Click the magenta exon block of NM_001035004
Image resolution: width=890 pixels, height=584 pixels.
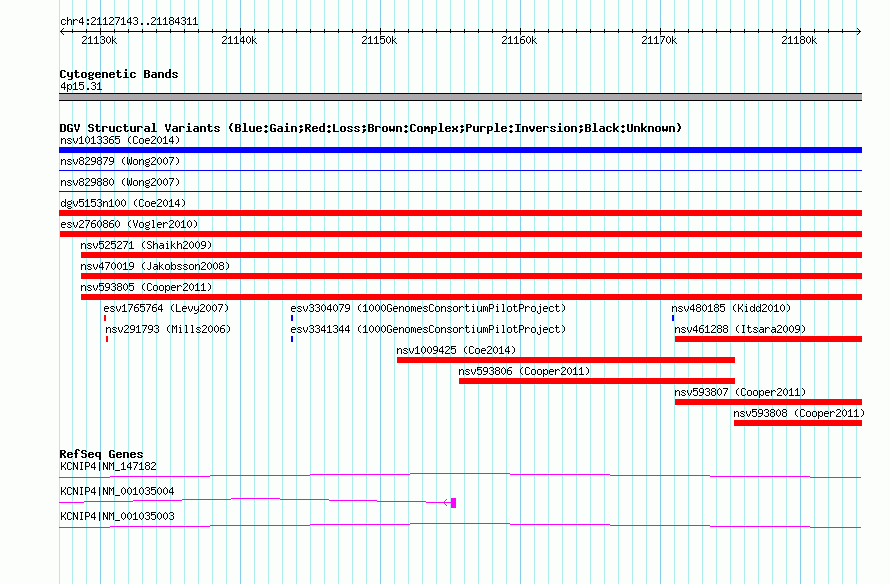(454, 503)
